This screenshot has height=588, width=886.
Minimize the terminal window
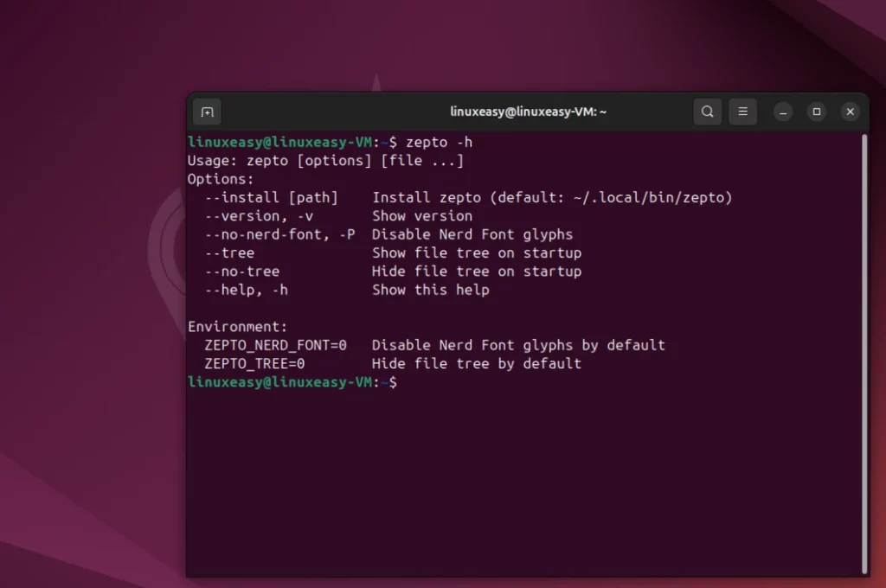pyautogui.click(x=782, y=112)
